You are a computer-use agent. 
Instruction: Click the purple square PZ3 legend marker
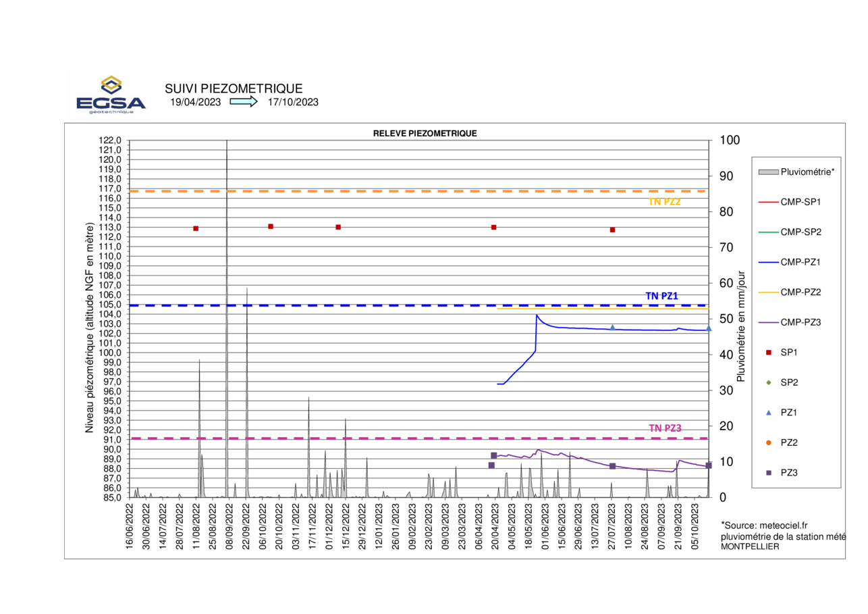767,472
